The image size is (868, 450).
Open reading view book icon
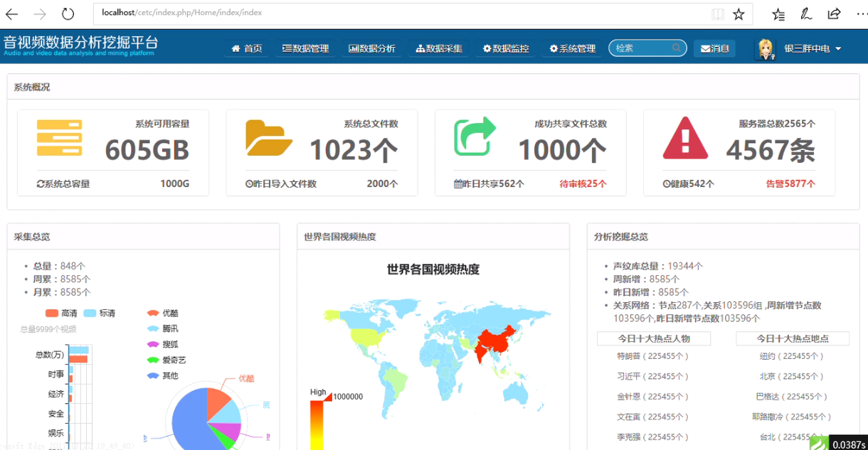(x=719, y=14)
